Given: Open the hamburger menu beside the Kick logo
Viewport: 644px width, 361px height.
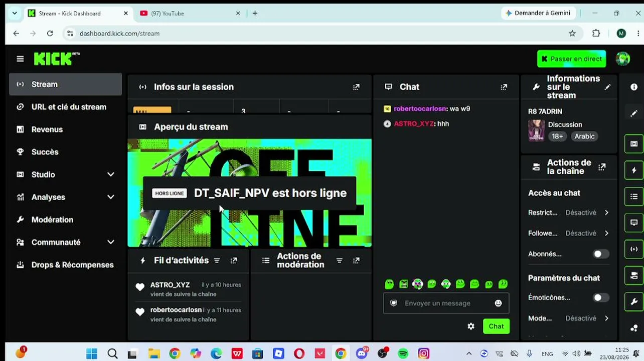Looking at the screenshot, I should [20, 59].
